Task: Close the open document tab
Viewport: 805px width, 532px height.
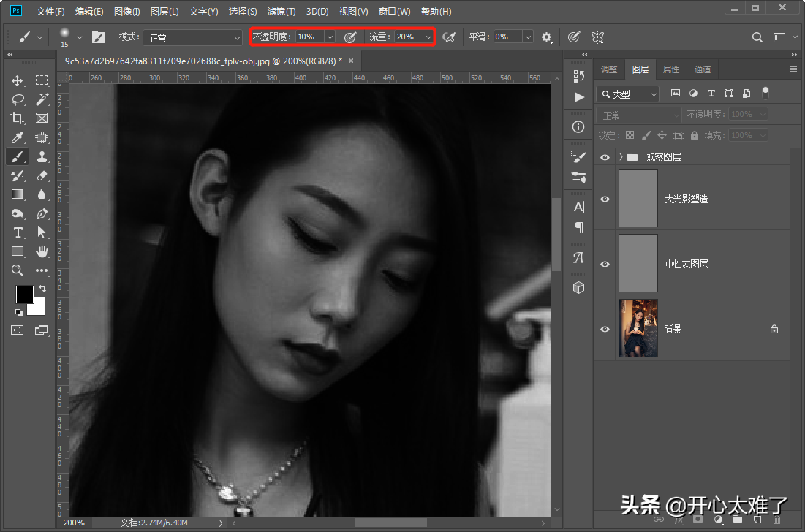Action: click(351, 61)
